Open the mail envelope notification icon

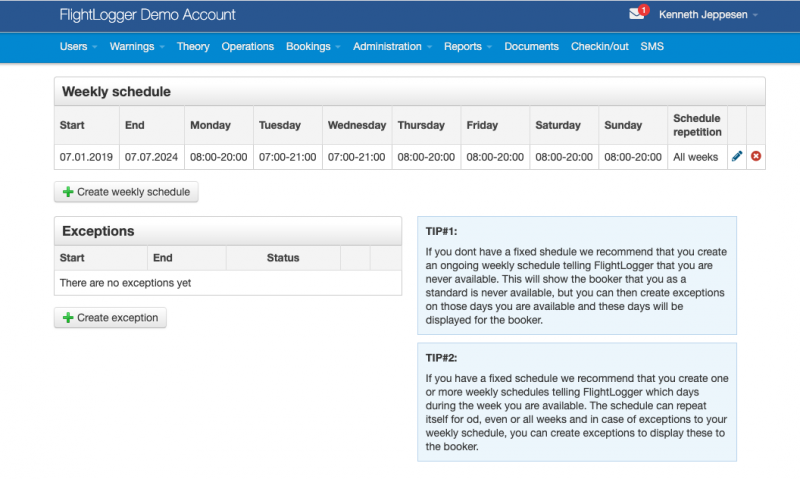pos(637,14)
